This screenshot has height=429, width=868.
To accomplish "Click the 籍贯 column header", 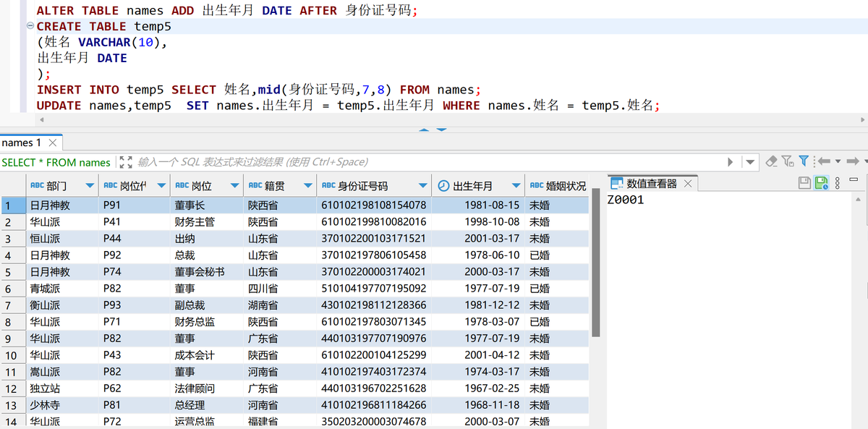I will (279, 186).
